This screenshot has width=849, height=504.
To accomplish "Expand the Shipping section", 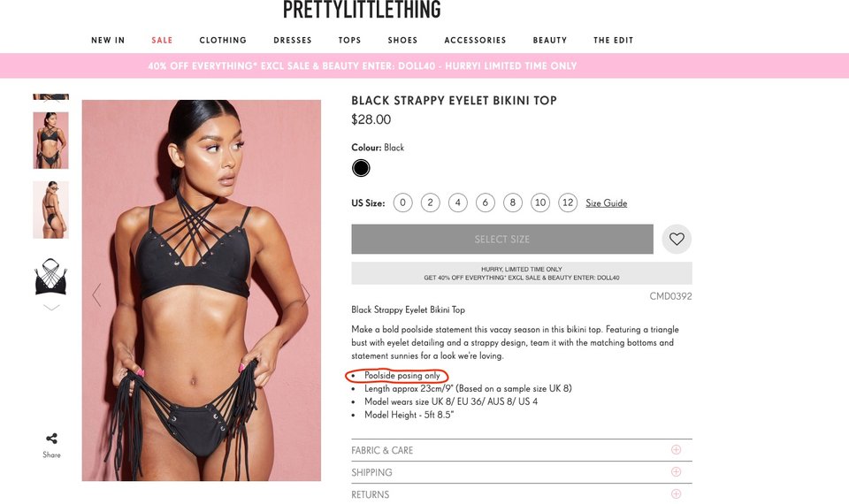I will 522,472.
